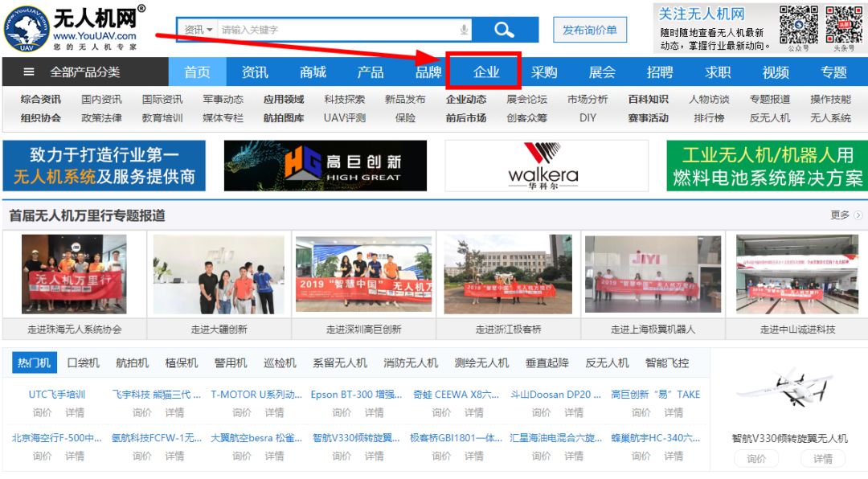Switch to the 商城 navigation tab
The height and width of the screenshot is (479, 868).
pyautogui.click(x=313, y=72)
